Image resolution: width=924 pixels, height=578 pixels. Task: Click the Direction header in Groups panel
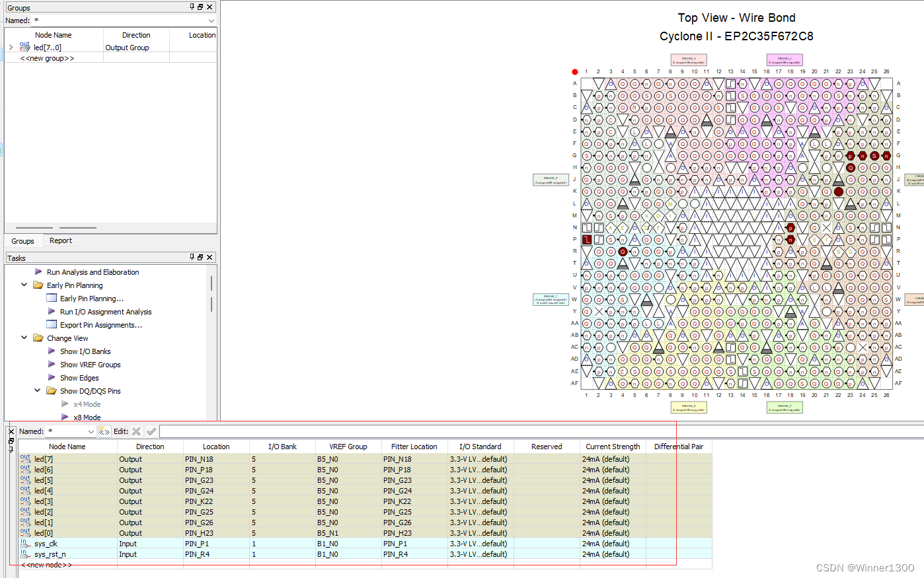pos(136,35)
